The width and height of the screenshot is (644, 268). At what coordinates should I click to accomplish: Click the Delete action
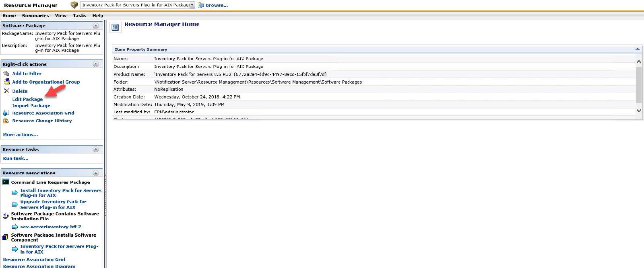[x=20, y=91]
